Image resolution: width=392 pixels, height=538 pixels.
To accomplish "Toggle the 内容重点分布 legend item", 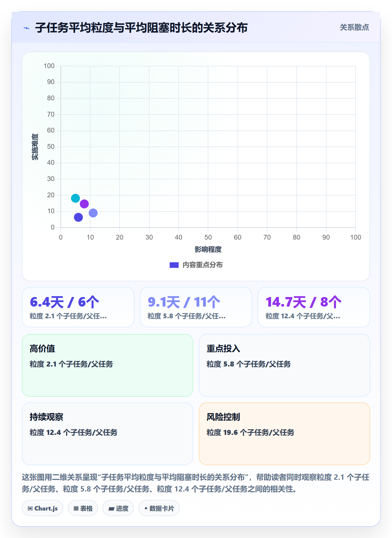I will tap(196, 265).
